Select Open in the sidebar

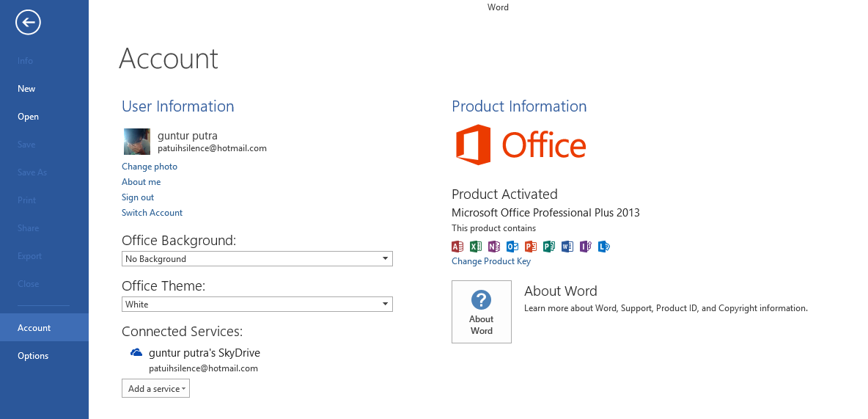(28, 117)
